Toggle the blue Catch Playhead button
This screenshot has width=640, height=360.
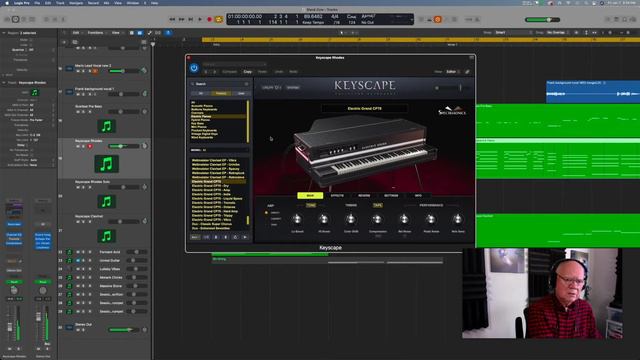[168, 33]
